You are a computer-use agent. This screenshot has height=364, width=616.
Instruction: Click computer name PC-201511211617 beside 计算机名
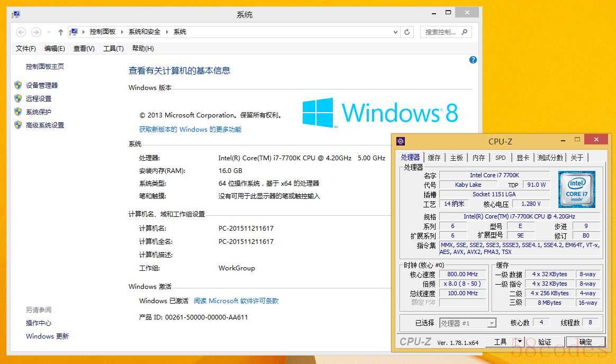[246, 228]
